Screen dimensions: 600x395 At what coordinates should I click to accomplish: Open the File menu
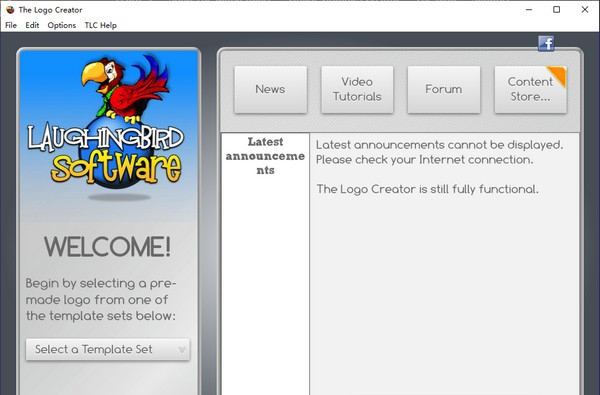coord(11,25)
